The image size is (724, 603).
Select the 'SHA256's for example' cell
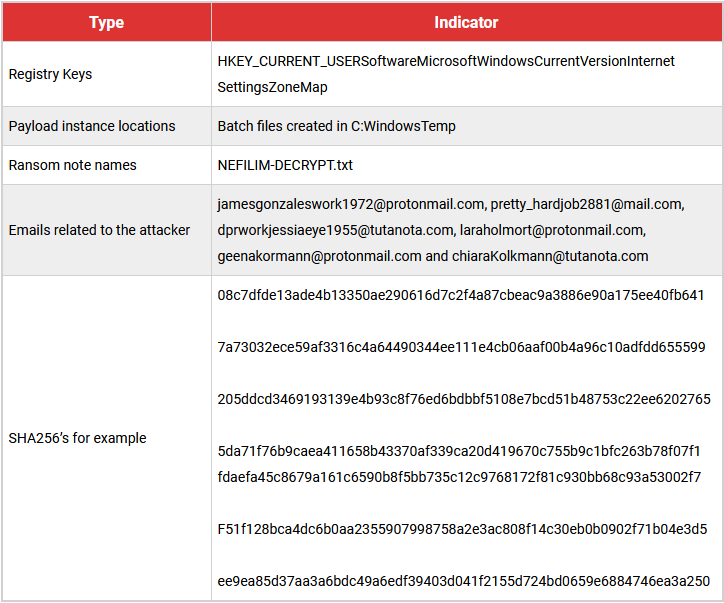107,438
